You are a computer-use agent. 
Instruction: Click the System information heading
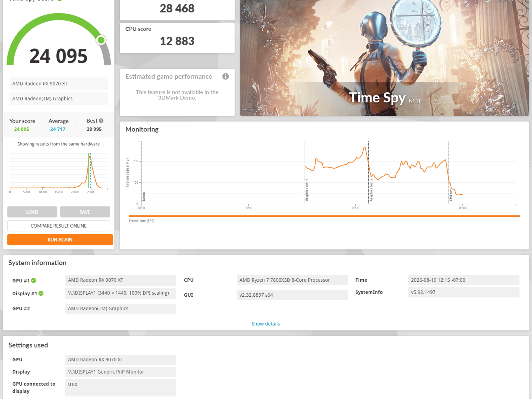pyautogui.click(x=37, y=263)
